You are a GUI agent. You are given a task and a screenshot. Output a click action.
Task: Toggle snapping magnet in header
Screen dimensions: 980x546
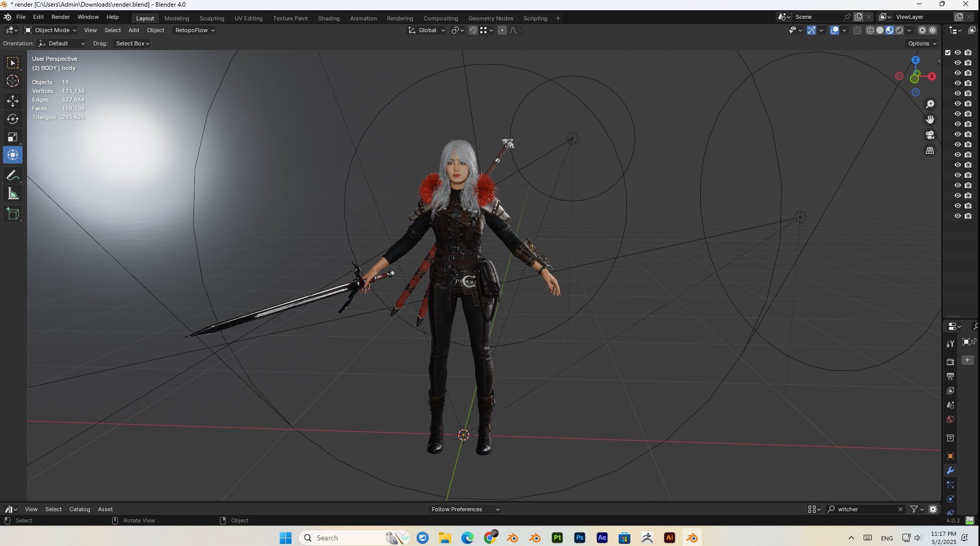pos(473,31)
